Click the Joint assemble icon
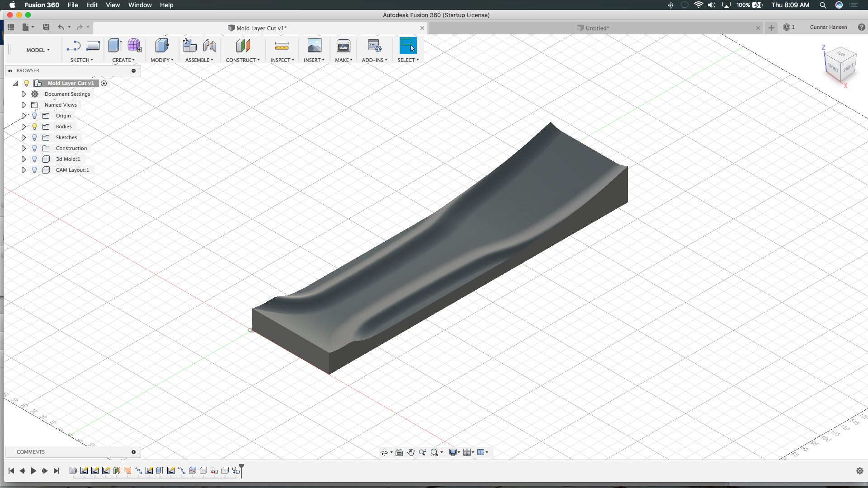This screenshot has height=488, width=868. [209, 46]
